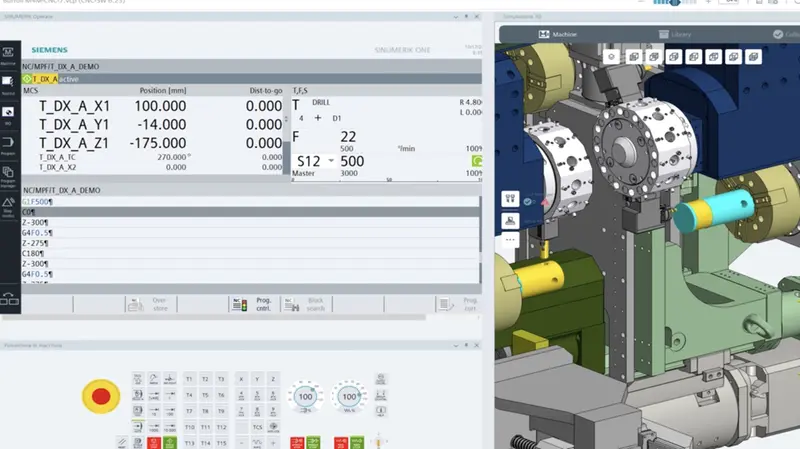This screenshot has height=449, width=800.
Task: Click the plus direction key on the panel
Action: pyautogui.click(x=273, y=443)
